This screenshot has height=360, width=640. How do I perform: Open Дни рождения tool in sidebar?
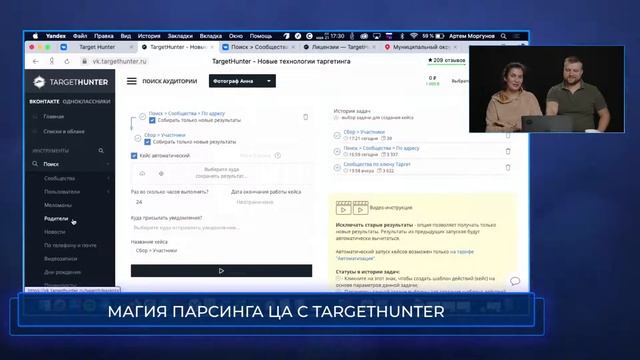pyautogui.click(x=62, y=272)
